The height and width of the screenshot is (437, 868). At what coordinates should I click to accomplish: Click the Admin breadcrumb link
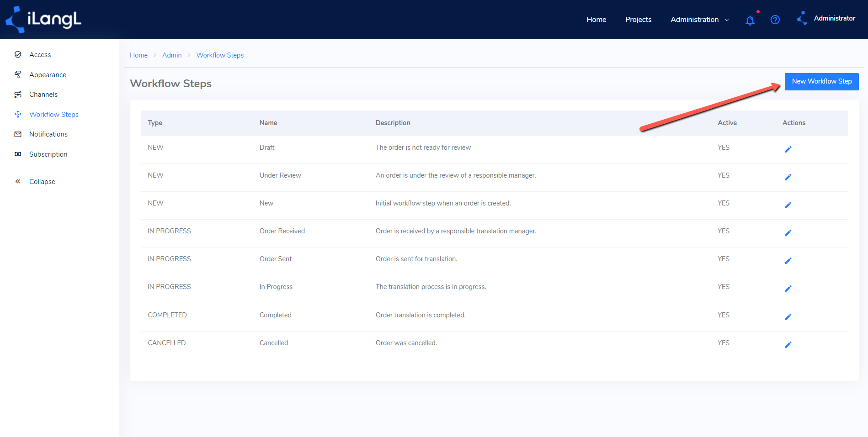click(x=172, y=55)
